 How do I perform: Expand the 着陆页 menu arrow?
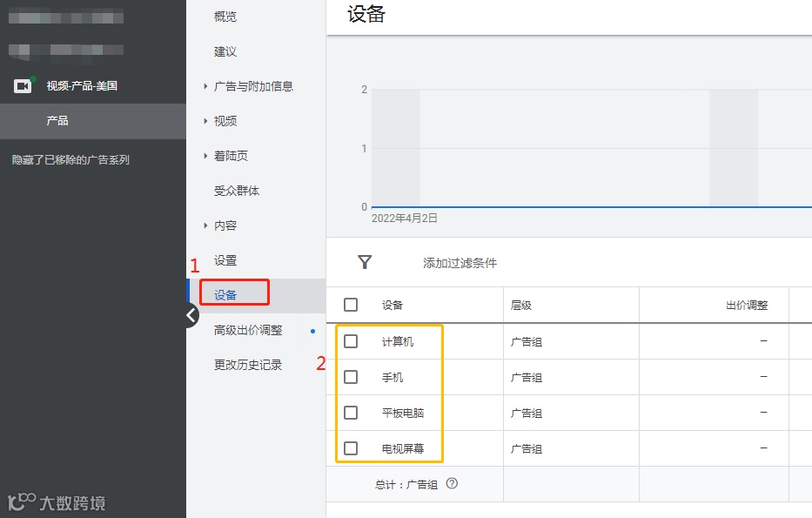click(205, 156)
